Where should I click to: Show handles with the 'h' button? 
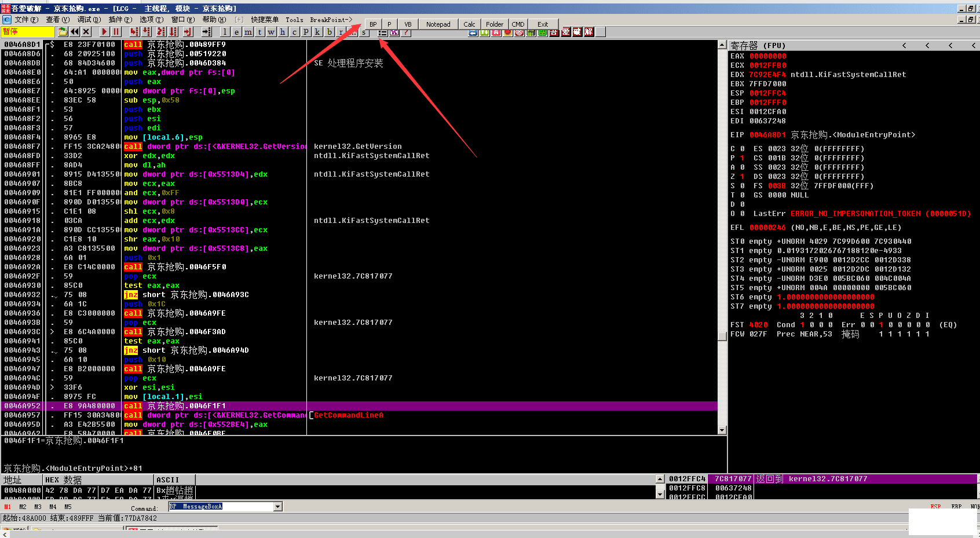(283, 32)
